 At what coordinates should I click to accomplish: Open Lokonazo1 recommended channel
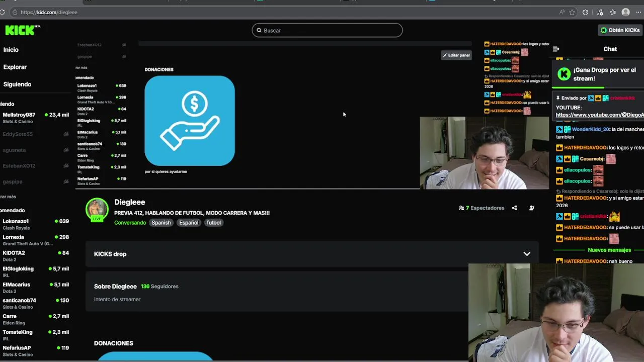click(x=35, y=224)
